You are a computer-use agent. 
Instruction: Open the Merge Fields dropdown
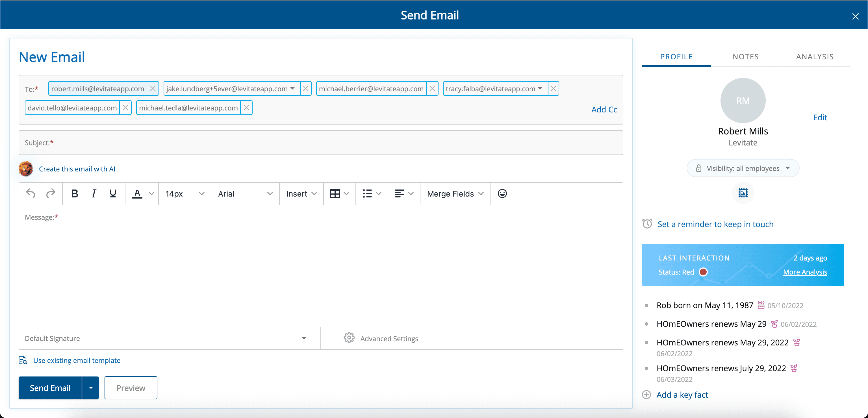[455, 193]
